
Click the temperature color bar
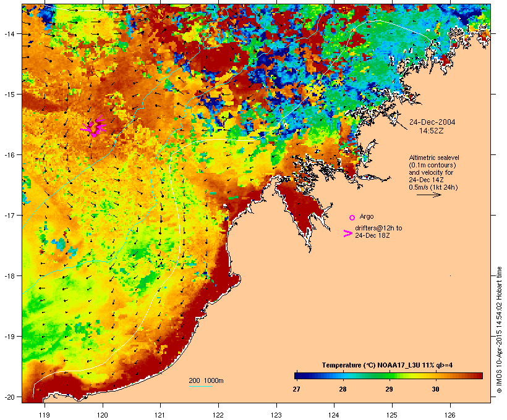(x=388, y=376)
